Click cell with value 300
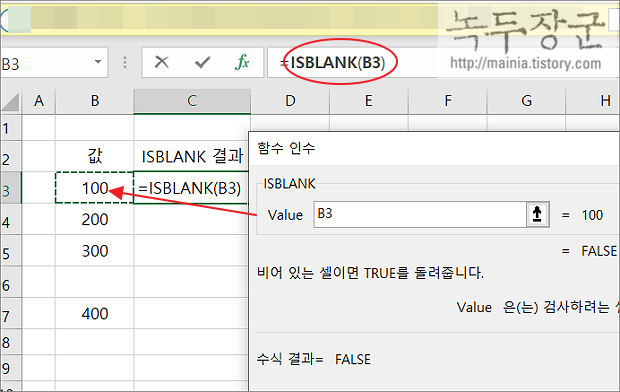Image resolution: width=620 pixels, height=392 pixels. coord(95,251)
